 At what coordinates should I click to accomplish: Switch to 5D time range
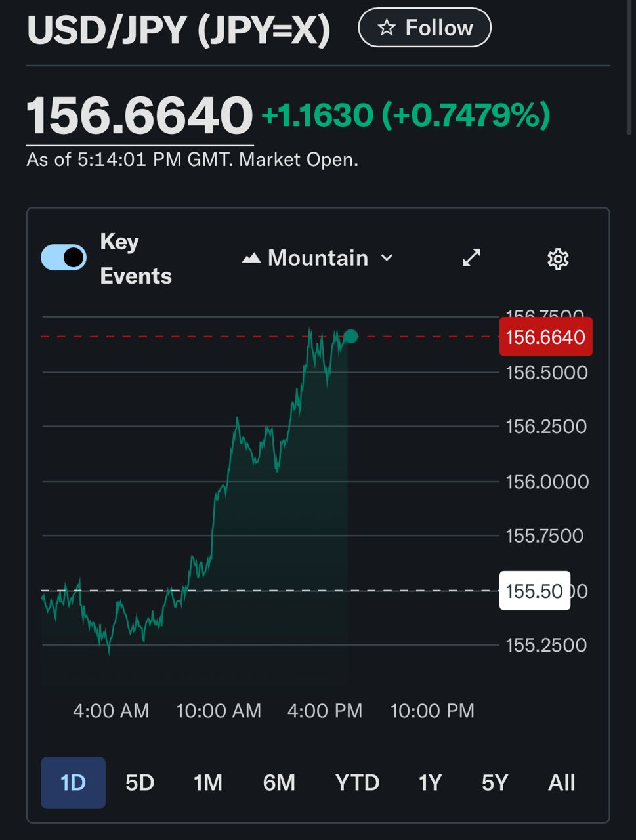[140, 782]
